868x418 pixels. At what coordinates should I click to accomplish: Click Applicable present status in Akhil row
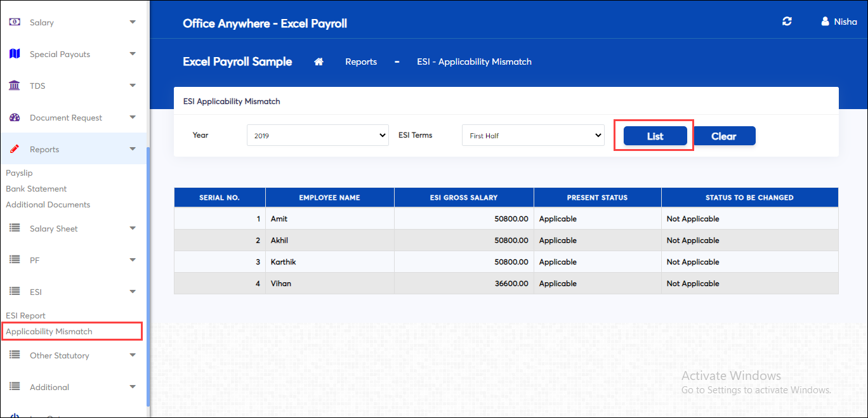558,240
